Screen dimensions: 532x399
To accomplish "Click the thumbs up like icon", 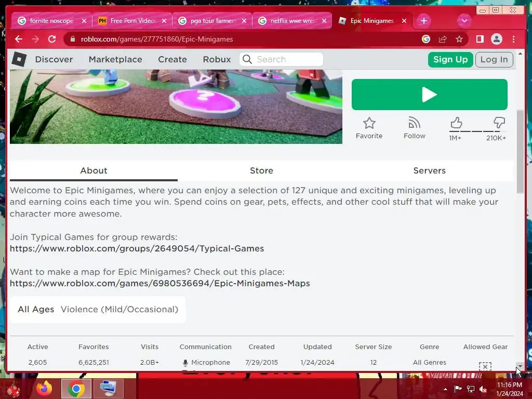I will pos(456,123).
